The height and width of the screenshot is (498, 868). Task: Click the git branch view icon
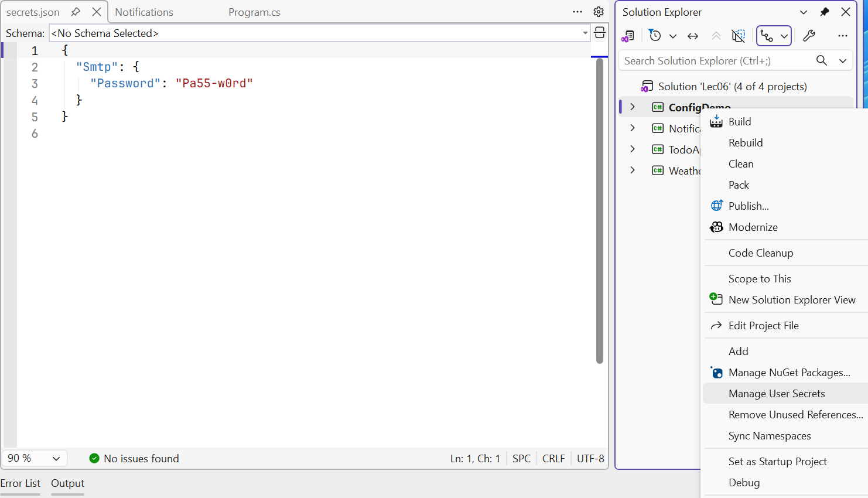767,36
